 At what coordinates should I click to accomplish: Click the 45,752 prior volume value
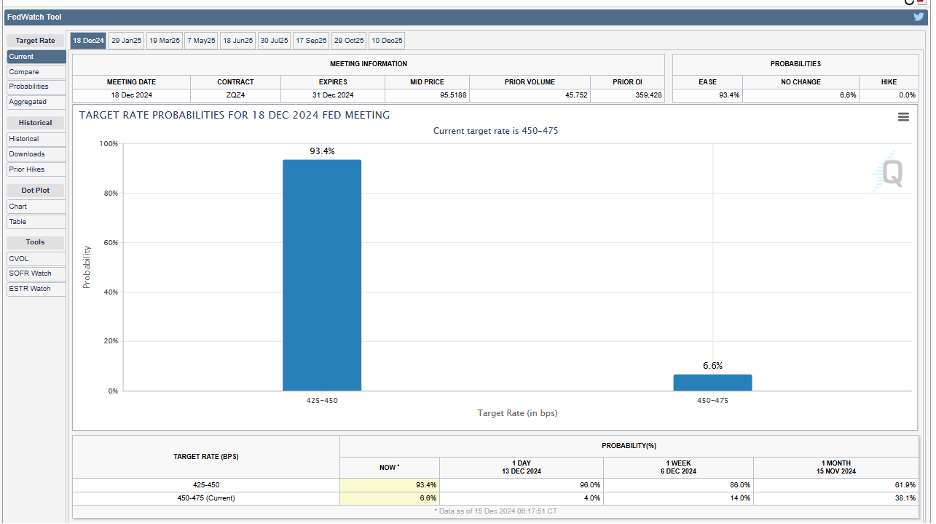576,95
